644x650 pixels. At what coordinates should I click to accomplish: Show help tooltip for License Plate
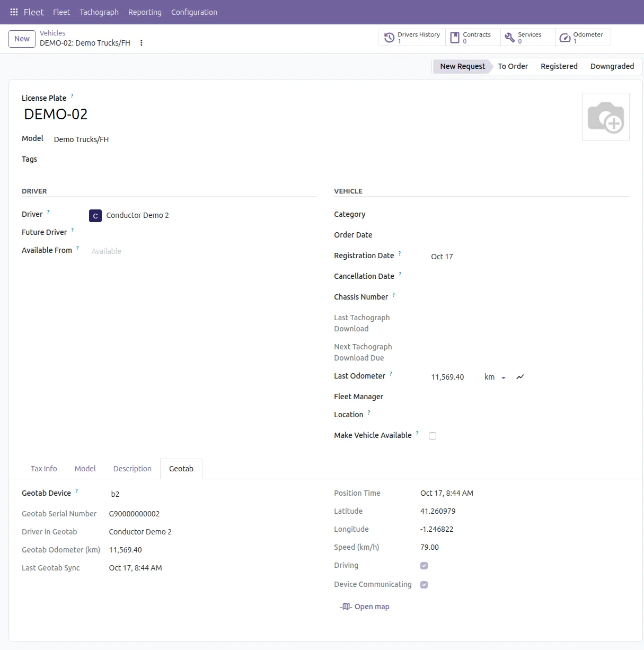(x=72, y=96)
